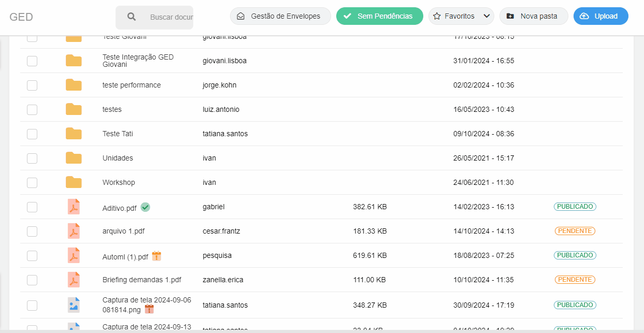This screenshot has width=644, height=333.
Task: Open the Gestão de Envelopes menu
Action: tap(280, 16)
